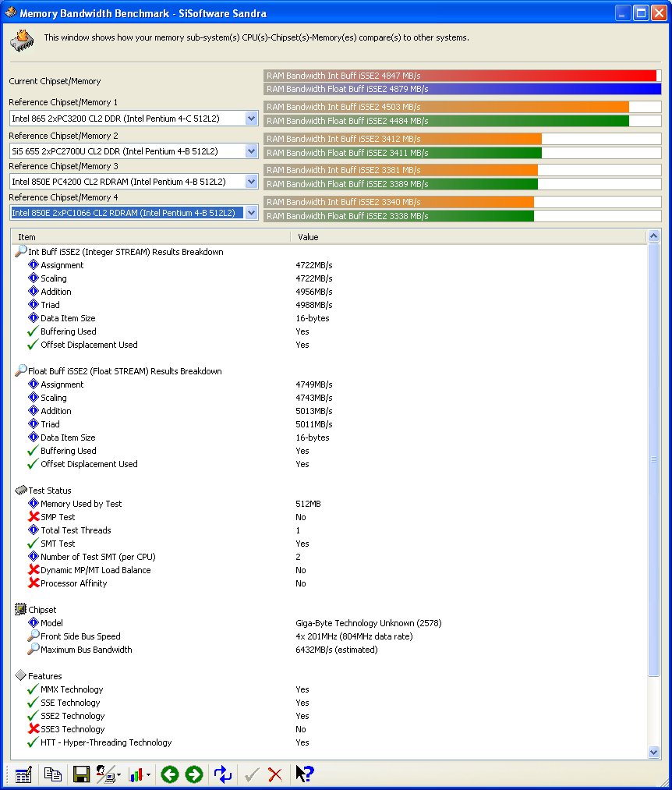Click blue bar RAM Bandwidth Float Buff 4879 MB/s
Image resolution: width=672 pixels, height=790 pixels.
click(462, 89)
